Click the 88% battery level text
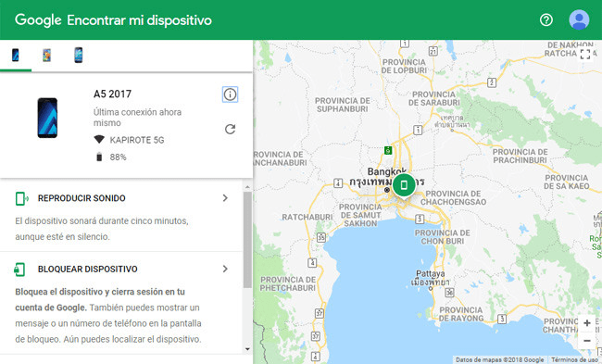 click(x=118, y=157)
